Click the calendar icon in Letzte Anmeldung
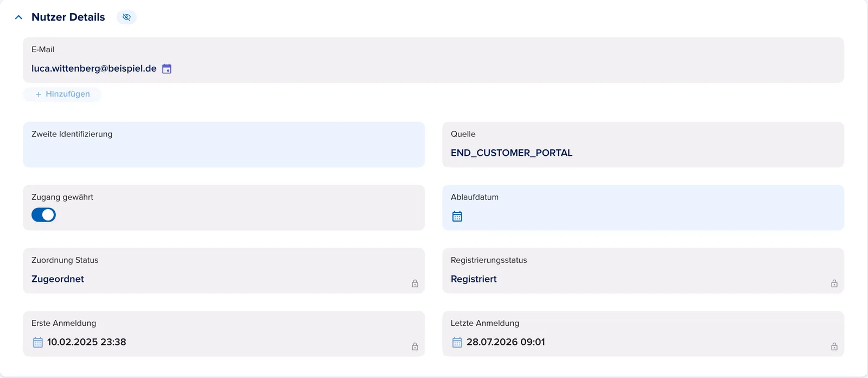Viewport: 868px width, 378px height. pos(457,342)
